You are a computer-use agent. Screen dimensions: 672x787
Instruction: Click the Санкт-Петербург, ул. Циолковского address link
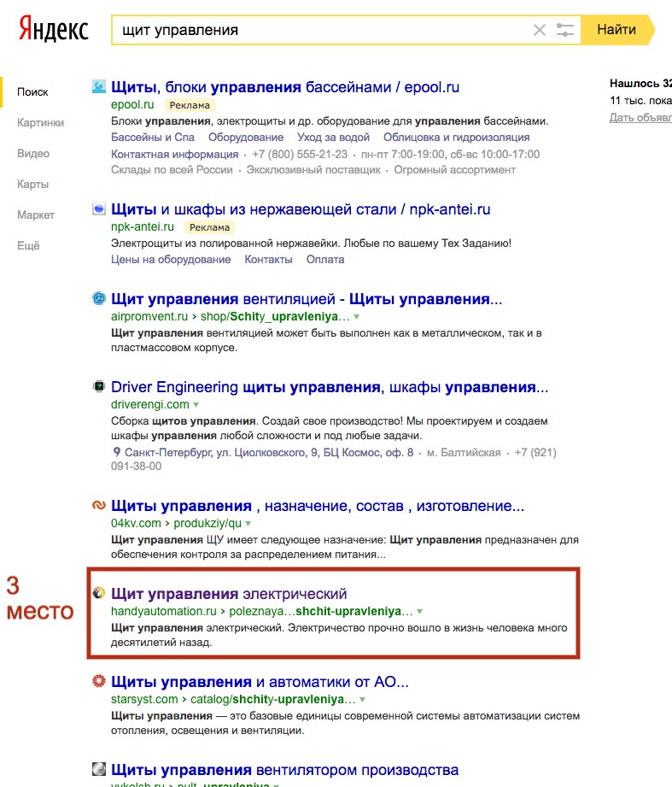[269, 452]
